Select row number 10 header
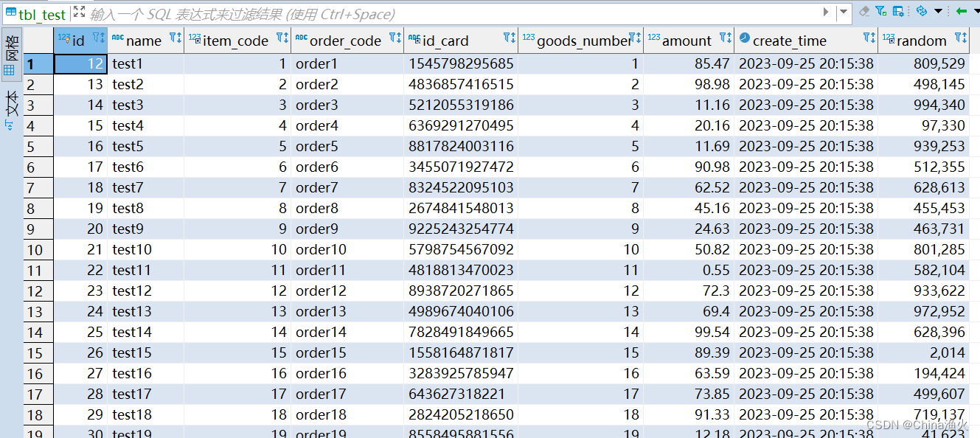Viewport: 980px width, 438px height. pos(38,249)
